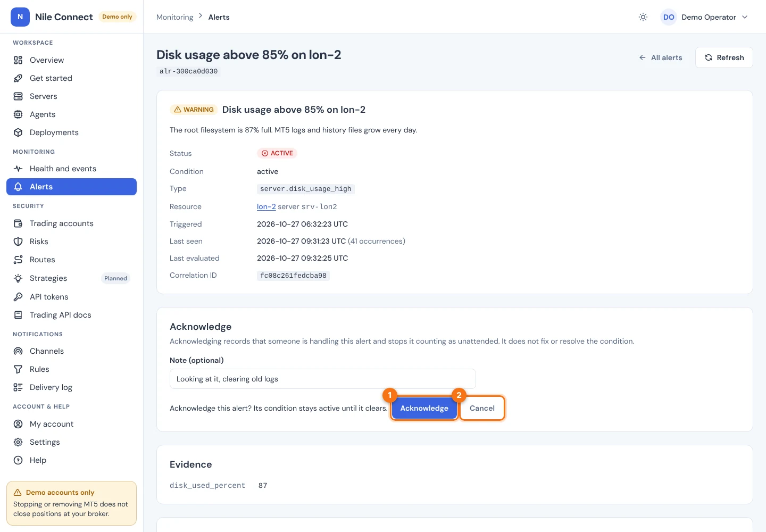Click the Routes icon in sidebar
Viewport: 766px width, 532px height.
tap(18, 260)
